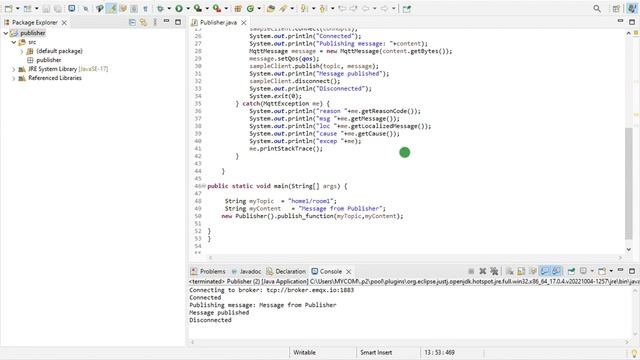The height and width of the screenshot is (360, 640).
Task: Toggle Word Wrap in Console
Action: 533,271
